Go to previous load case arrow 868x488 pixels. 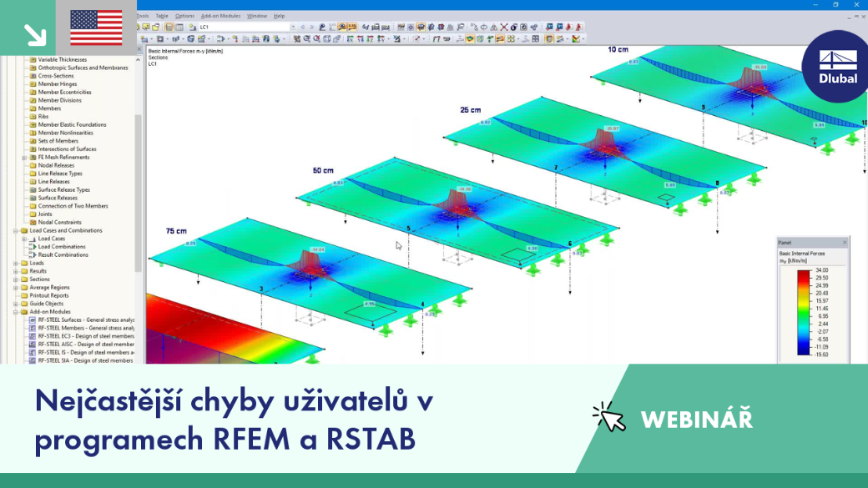[x=302, y=27]
